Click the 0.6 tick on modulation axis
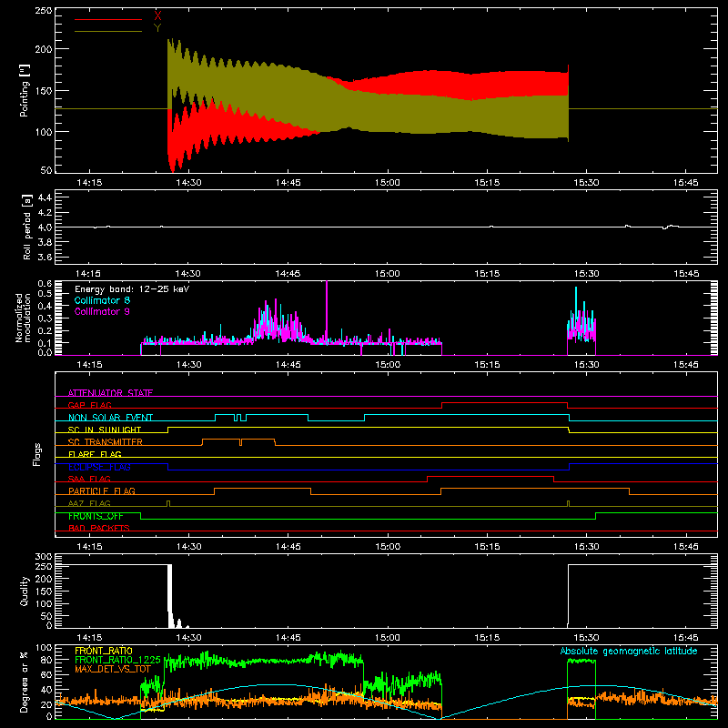The height and width of the screenshot is (728, 728). coord(45,283)
